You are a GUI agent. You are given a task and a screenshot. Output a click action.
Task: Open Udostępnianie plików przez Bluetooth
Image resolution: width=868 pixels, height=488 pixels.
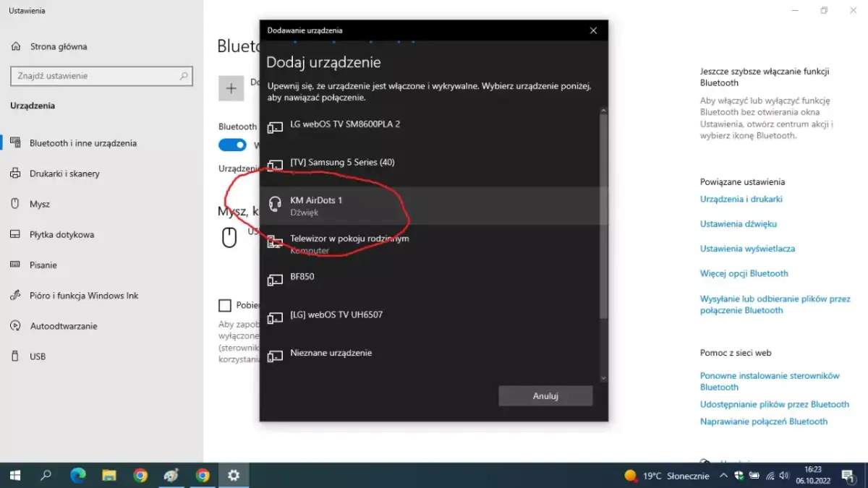pos(773,404)
